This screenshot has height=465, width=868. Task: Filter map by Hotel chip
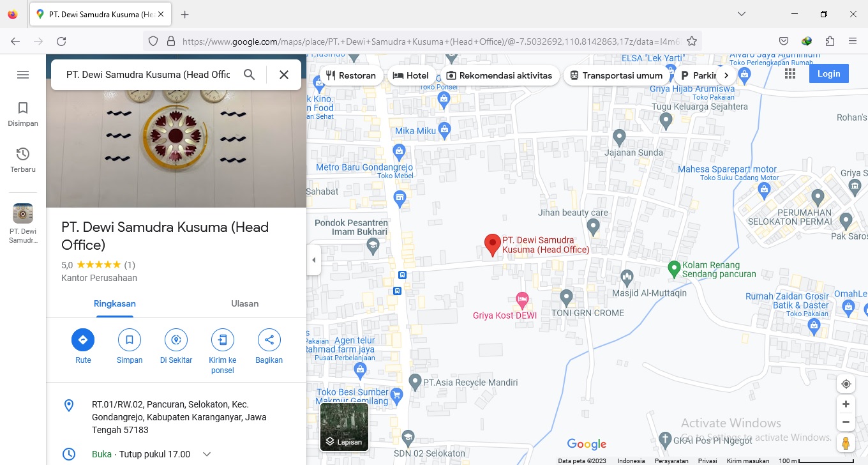tap(411, 75)
